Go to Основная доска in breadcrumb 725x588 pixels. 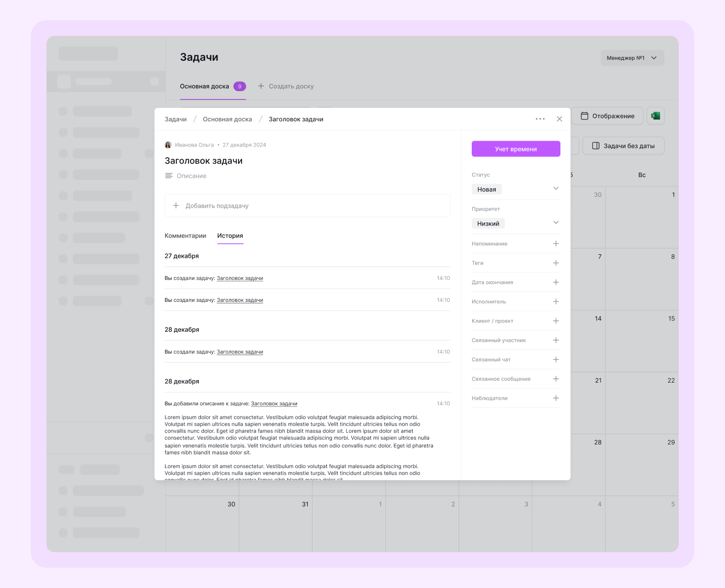[227, 119]
